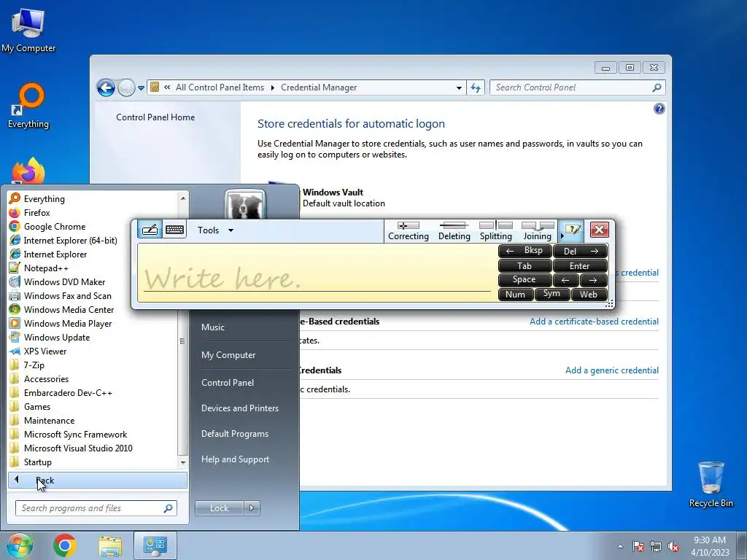
Task: Open the Web shortcuts pad
Action: [x=589, y=295]
